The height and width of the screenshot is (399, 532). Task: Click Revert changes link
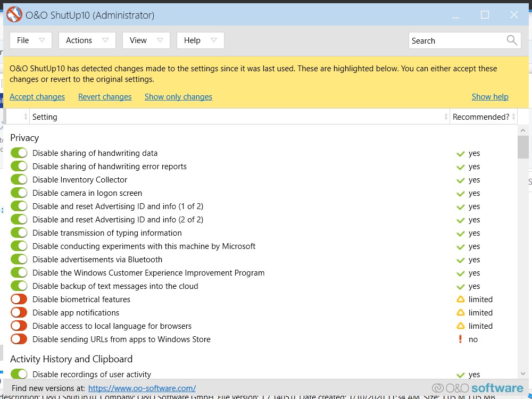105,97
